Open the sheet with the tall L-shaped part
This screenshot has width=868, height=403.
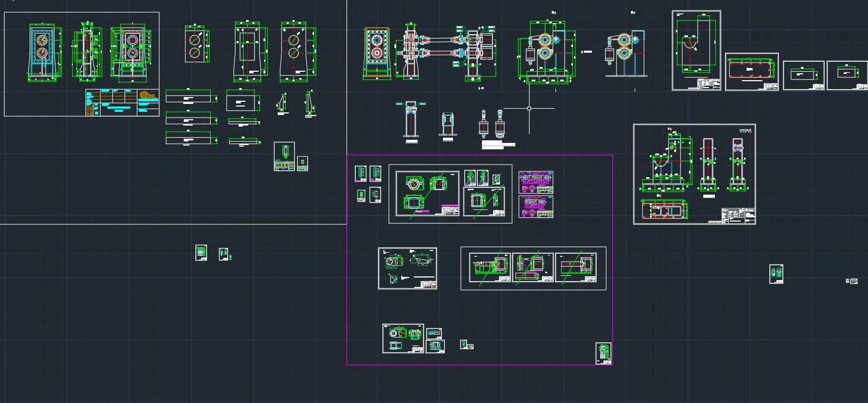pyautogui.click(x=696, y=50)
